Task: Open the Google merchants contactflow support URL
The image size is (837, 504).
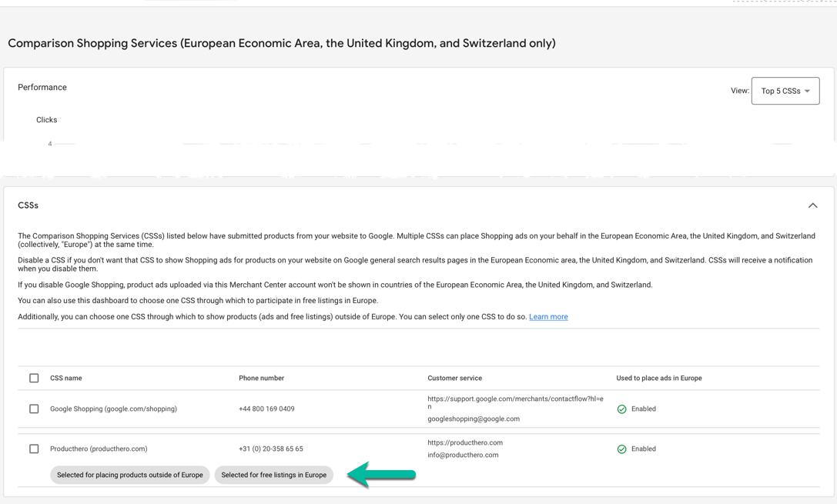Action: click(515, 402)
